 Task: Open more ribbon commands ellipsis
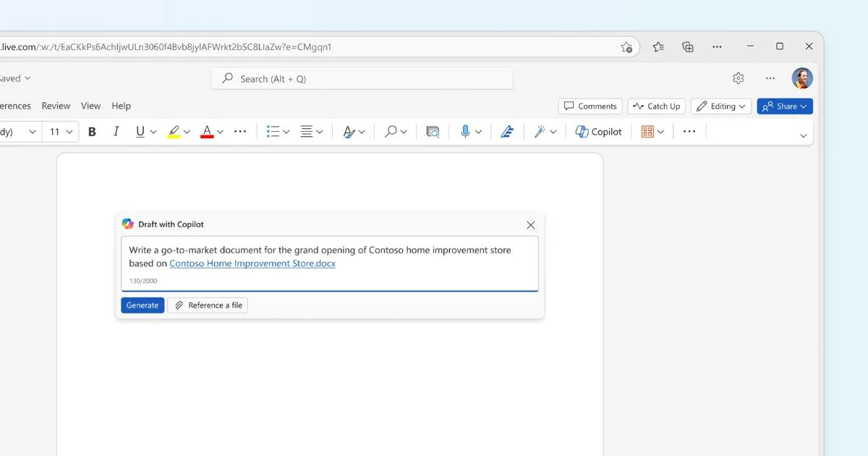tap(689, 132)
